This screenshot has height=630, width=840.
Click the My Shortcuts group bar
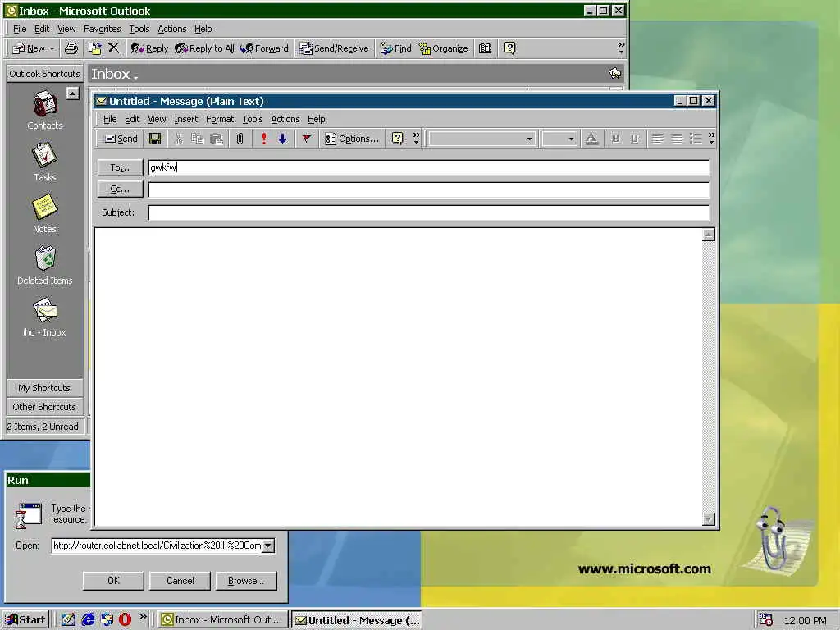[x=44, y=388]
